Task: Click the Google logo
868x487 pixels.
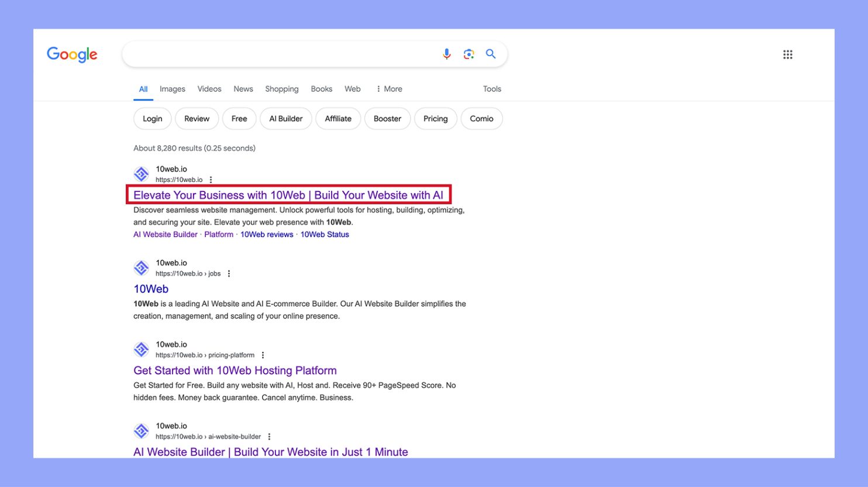Action: coord(72,54)
